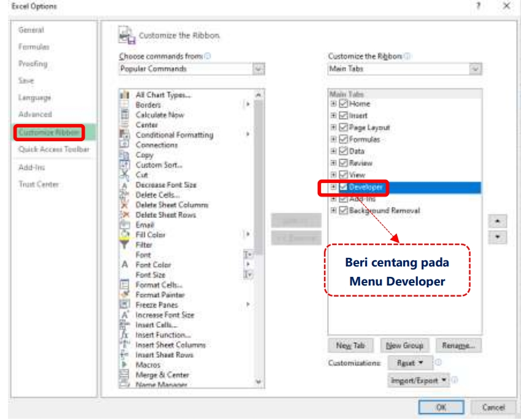521x420 pixels.
Task: Select the Fill Color bucket icon
Action: click(125, 235)
